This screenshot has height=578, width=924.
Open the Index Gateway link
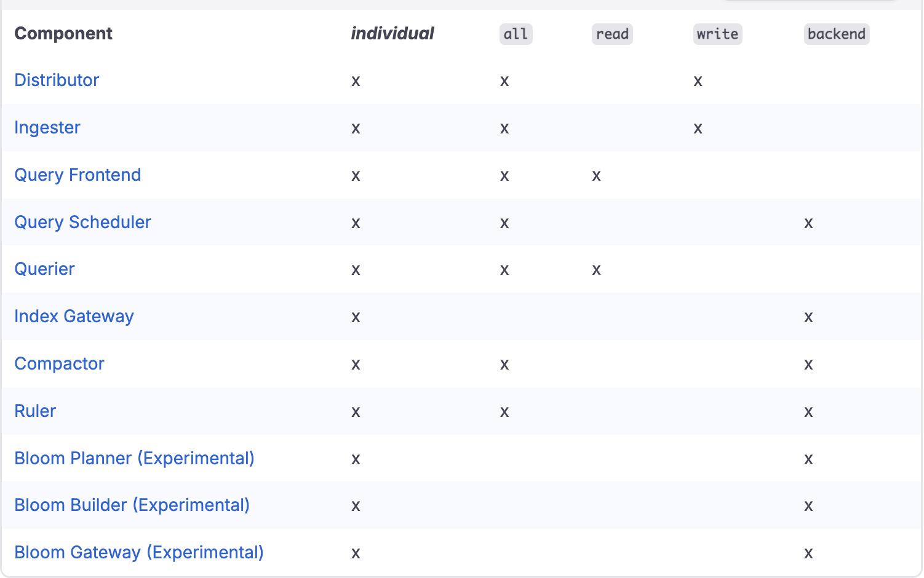[74, 316]
